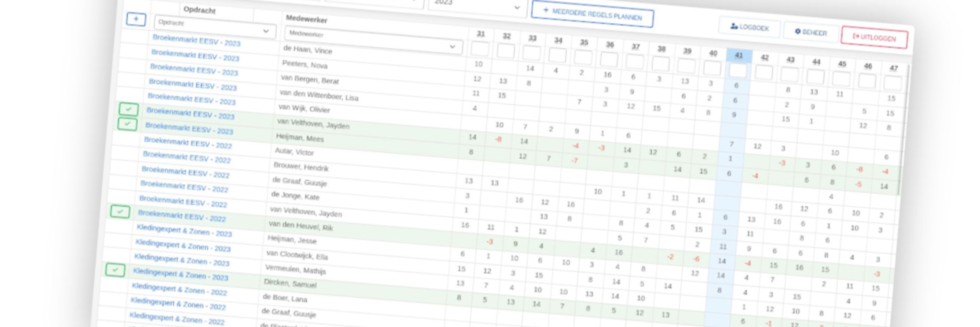Tick the checkbox under week 35

[x=583, y=58]
